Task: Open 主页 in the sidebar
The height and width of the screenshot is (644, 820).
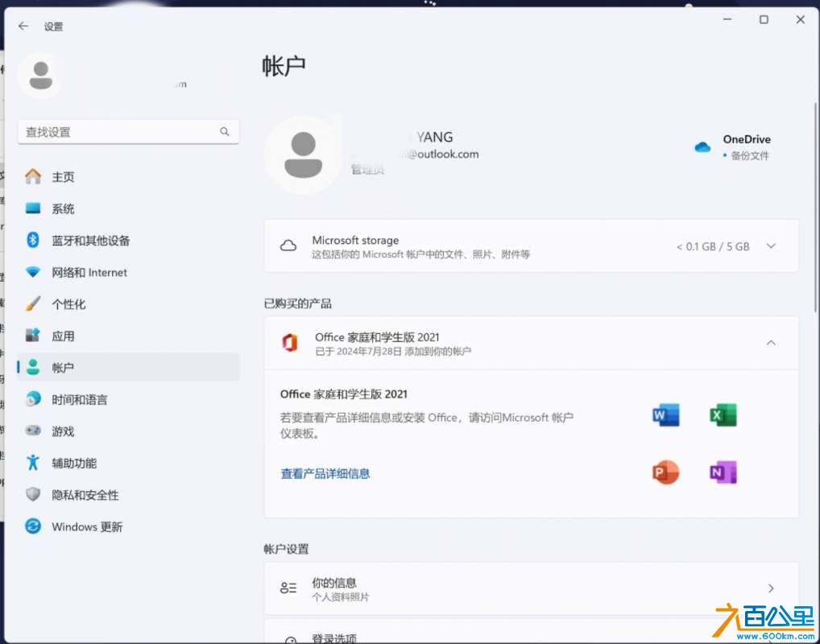Action: [x=128, y=176]
